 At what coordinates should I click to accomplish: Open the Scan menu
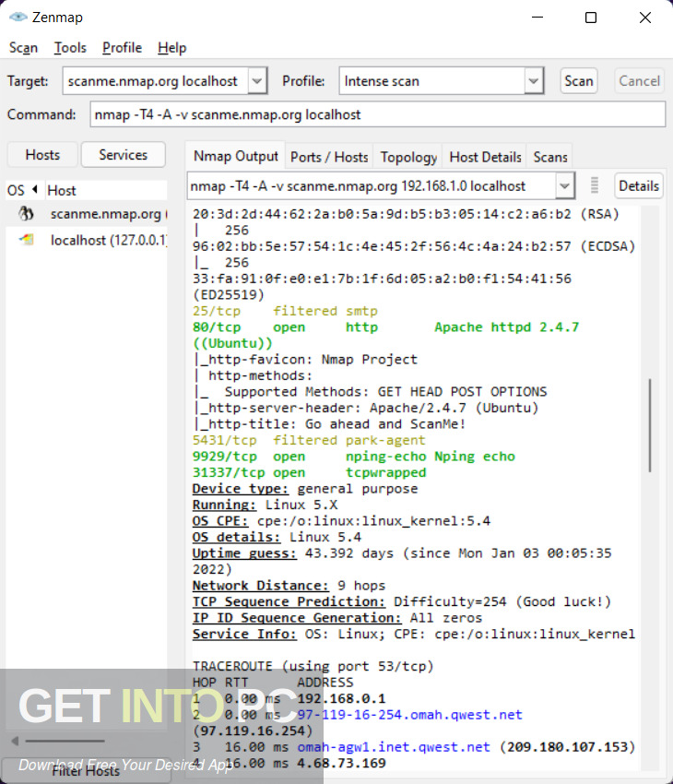[x=23, y=48]
